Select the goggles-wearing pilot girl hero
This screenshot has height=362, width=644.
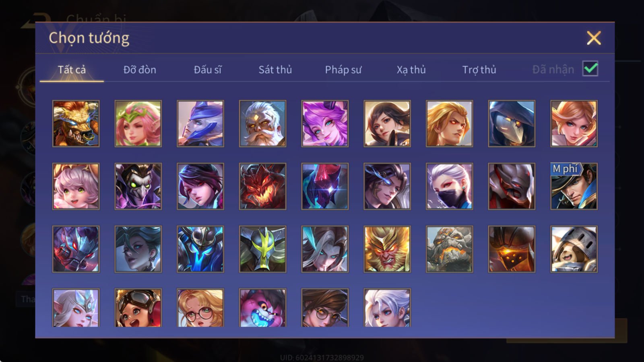point(138,308)
